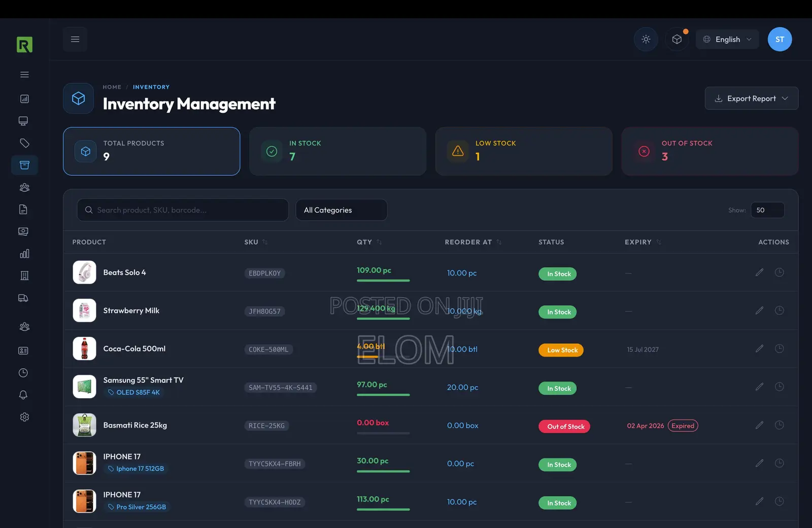Select the highlighted inventory archive sidebar icon
Viewport: 812px width, 528px height.
click(x=24, y=165)
